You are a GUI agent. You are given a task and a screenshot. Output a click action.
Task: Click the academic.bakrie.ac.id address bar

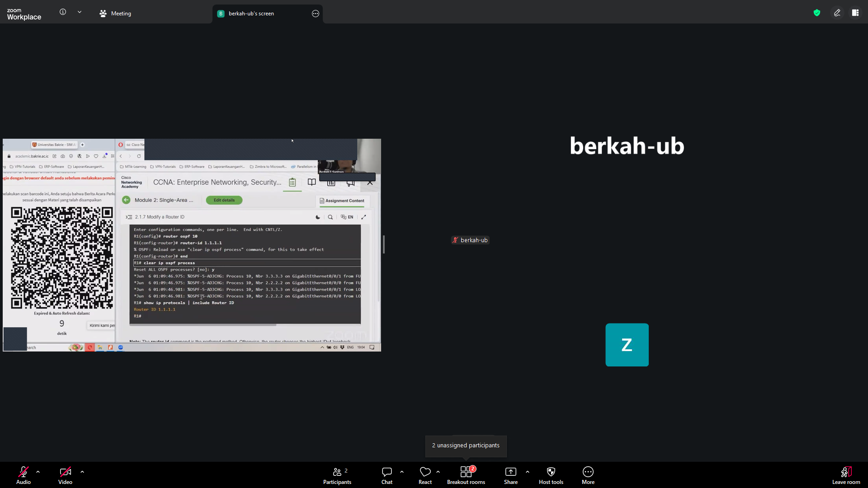pos(32,156)
